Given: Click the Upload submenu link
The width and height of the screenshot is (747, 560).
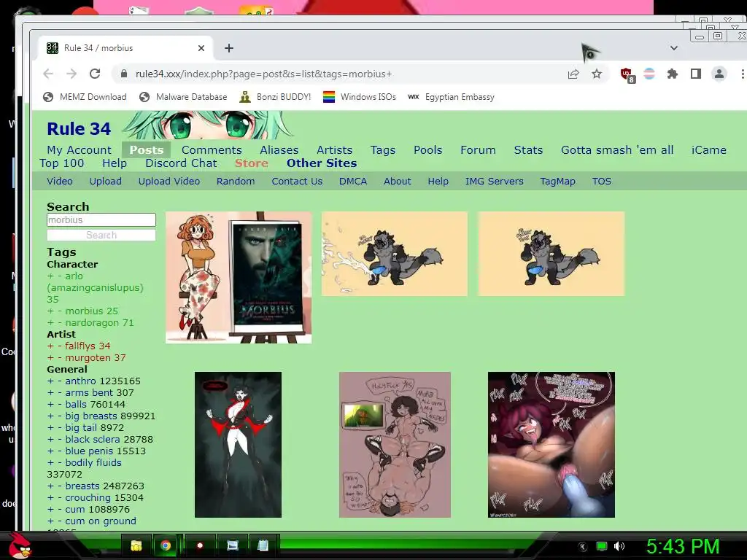Looking at the screenshot, I should click(x=105, y=182).
